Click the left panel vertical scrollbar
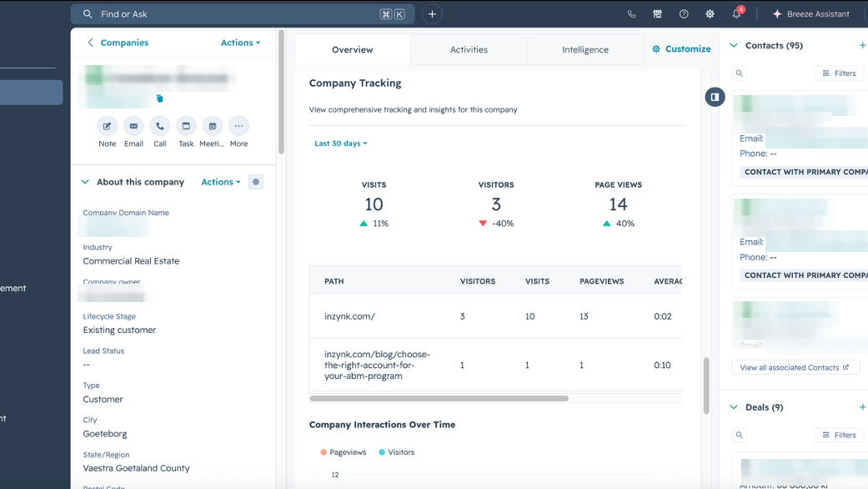 (x=281, y=93)
